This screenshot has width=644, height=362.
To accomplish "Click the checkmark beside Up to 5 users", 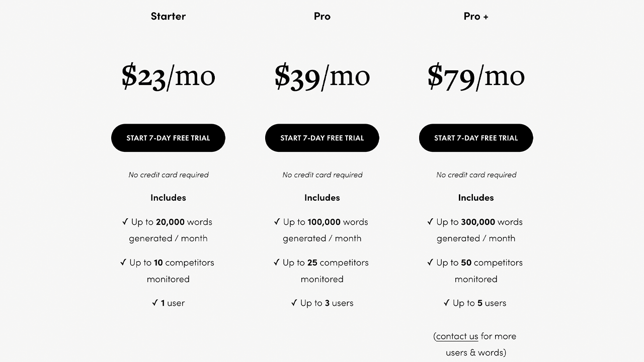I will click(x=446, y=303).
